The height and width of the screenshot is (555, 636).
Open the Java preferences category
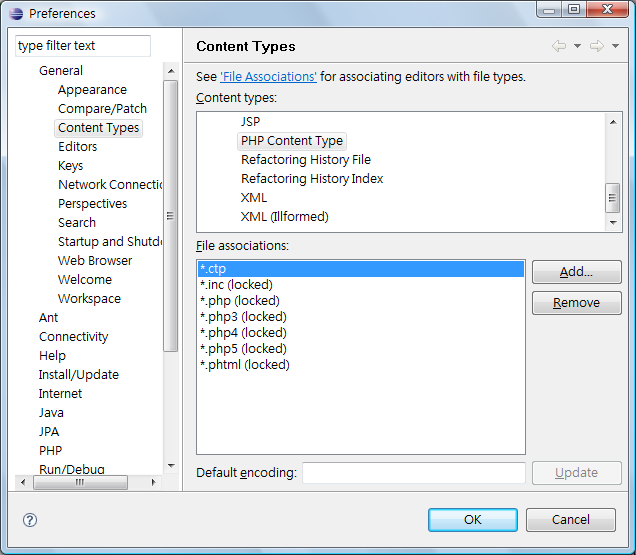click(x=51, y=413)
